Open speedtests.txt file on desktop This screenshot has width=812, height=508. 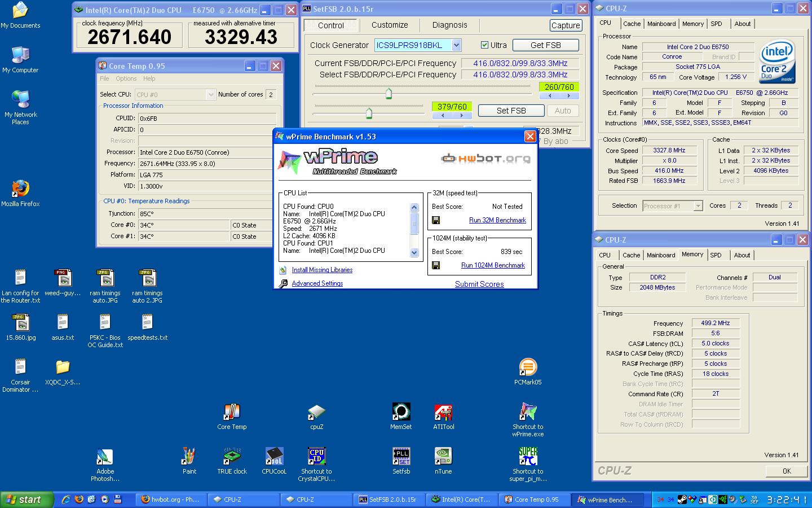click(x=147, y=327)
